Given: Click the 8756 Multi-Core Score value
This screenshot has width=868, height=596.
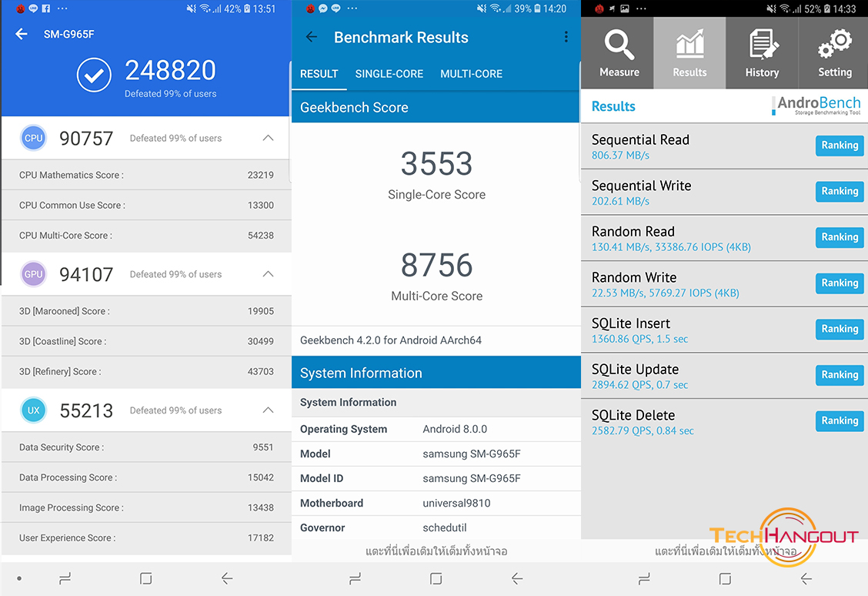Looking at the screenshot, I should [x=437, y=266].
